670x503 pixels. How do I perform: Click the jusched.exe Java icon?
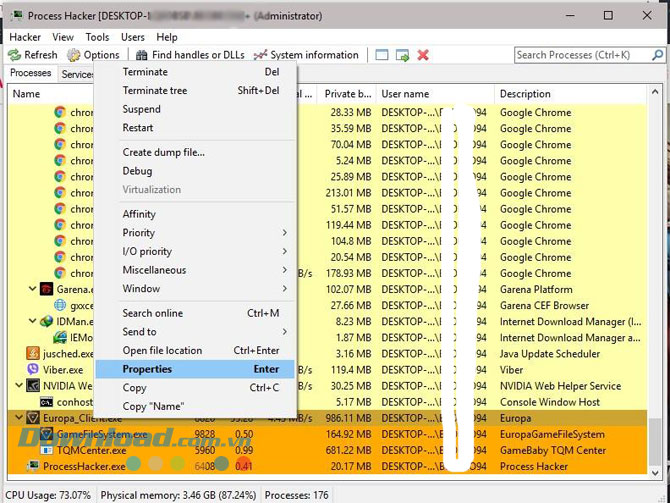pyautogui.click(x=32, y=354)
